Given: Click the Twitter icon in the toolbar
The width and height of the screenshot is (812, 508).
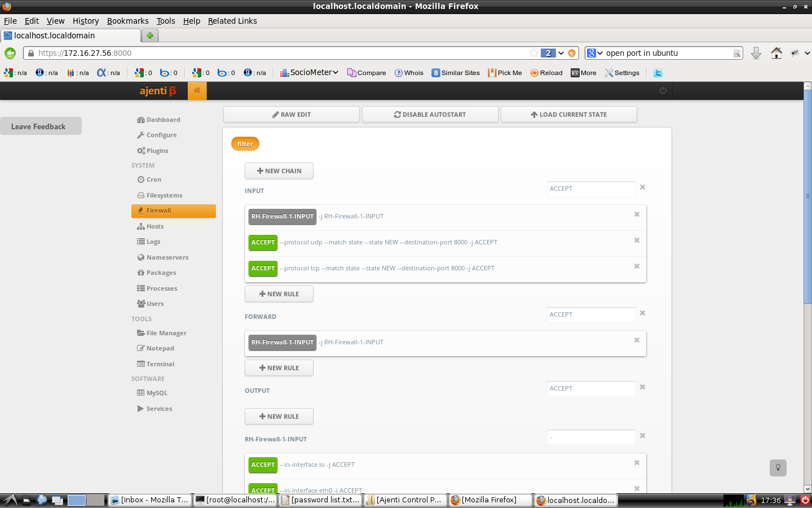Looking at the screenshot, I should pyautogui.click(x=658, y=73).
